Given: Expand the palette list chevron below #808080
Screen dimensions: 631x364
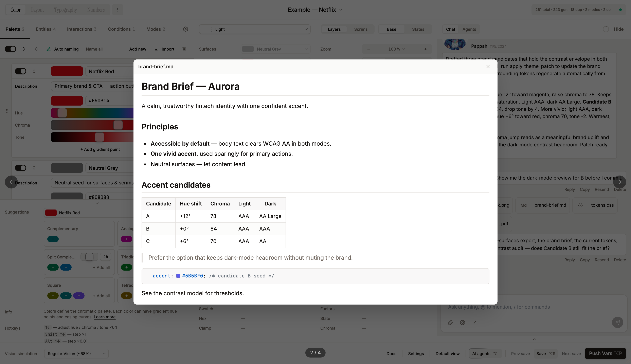Looking at the screenshot, I should point(97,203).
